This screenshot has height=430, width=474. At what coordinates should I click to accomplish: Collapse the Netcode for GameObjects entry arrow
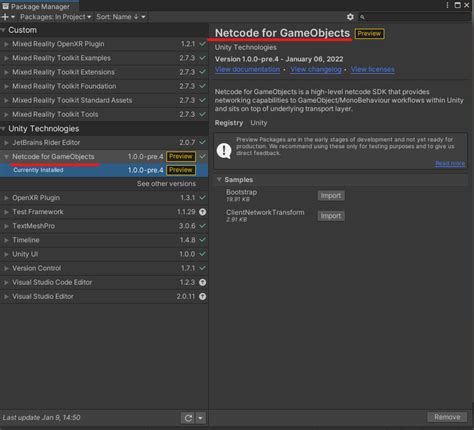click(6, 157)
